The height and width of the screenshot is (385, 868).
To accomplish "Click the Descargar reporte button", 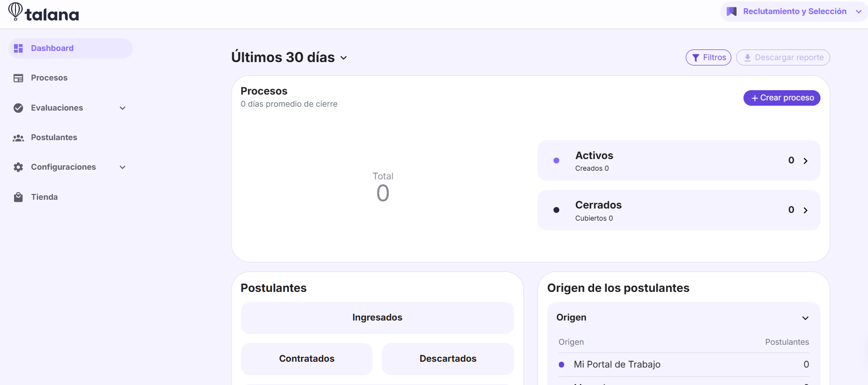I will 783,58.
